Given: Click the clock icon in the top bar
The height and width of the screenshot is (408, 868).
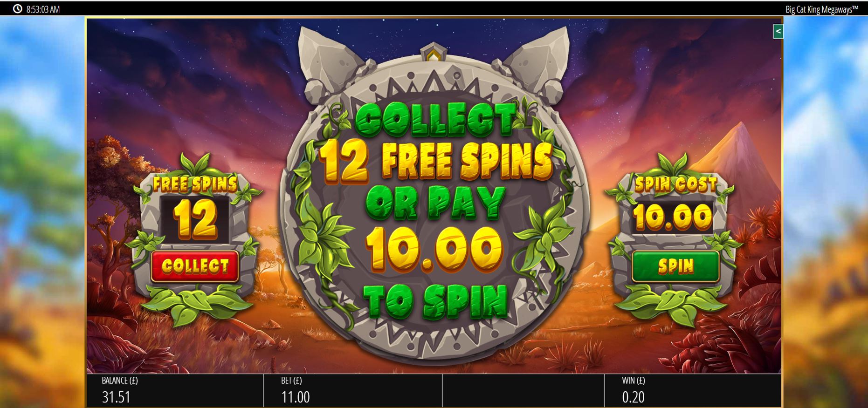Looking at the screenshot, I should (x=17, y=9).
